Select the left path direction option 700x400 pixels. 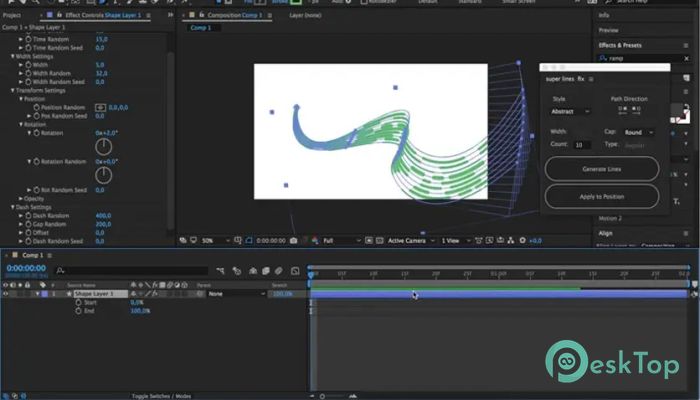(623, 110)
